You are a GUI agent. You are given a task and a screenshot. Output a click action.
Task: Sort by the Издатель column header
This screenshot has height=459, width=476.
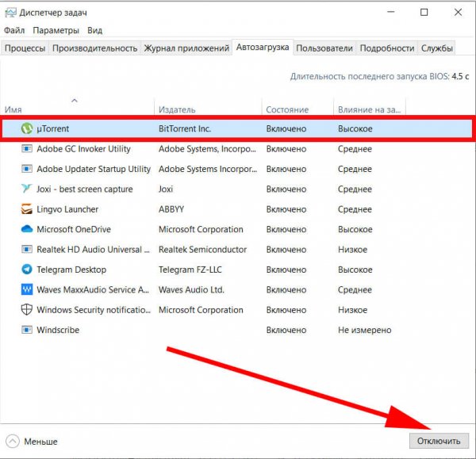click(x=178, y=109)
